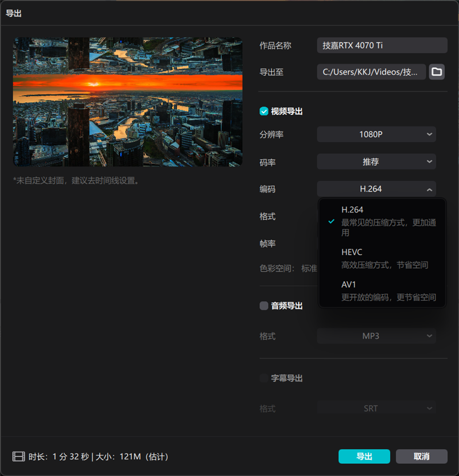Open the 分辨率 1080P dropdown
The image size is (459, 476).
(376, 134)
